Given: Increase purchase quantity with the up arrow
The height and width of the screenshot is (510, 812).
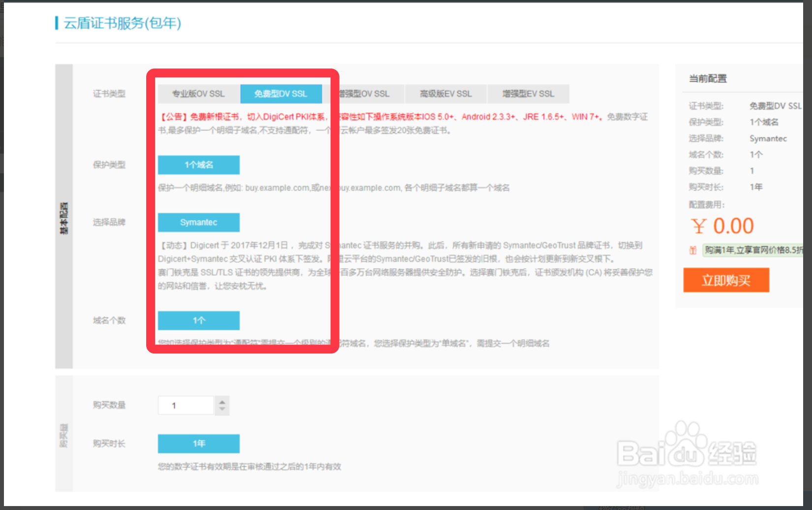Looking at the screenshot, I should 222,401.
